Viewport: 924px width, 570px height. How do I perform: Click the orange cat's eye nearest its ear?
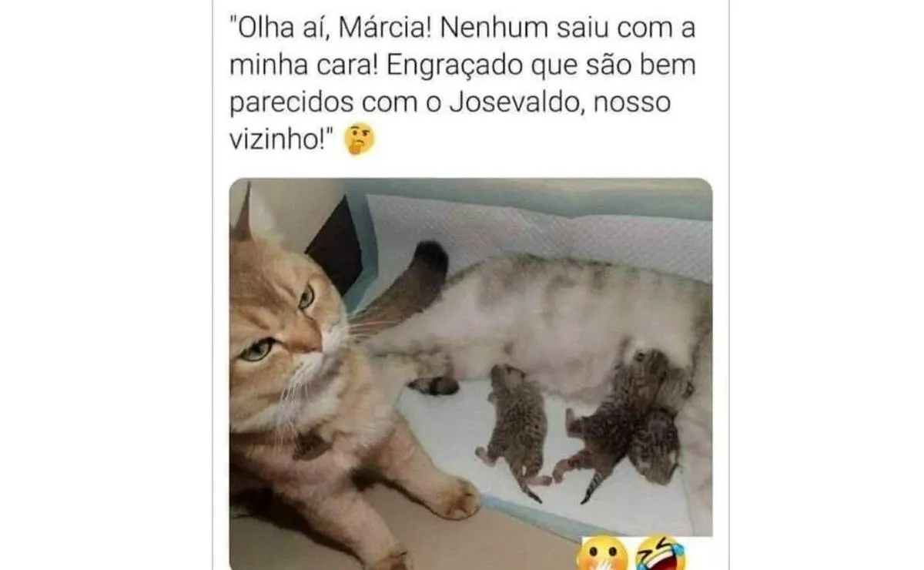click(306, 297)
